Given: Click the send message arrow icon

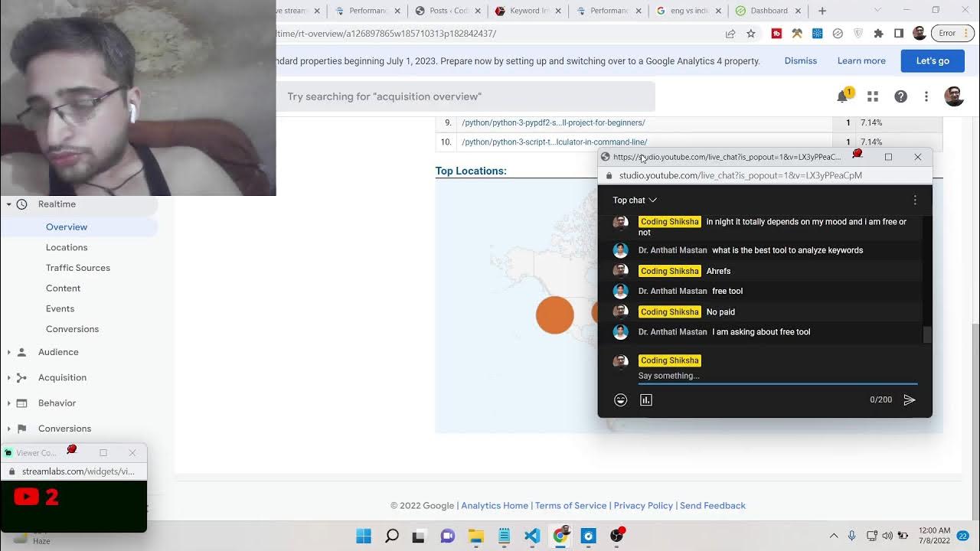Looking at the screenshot, I should click(x=910, y=400).
